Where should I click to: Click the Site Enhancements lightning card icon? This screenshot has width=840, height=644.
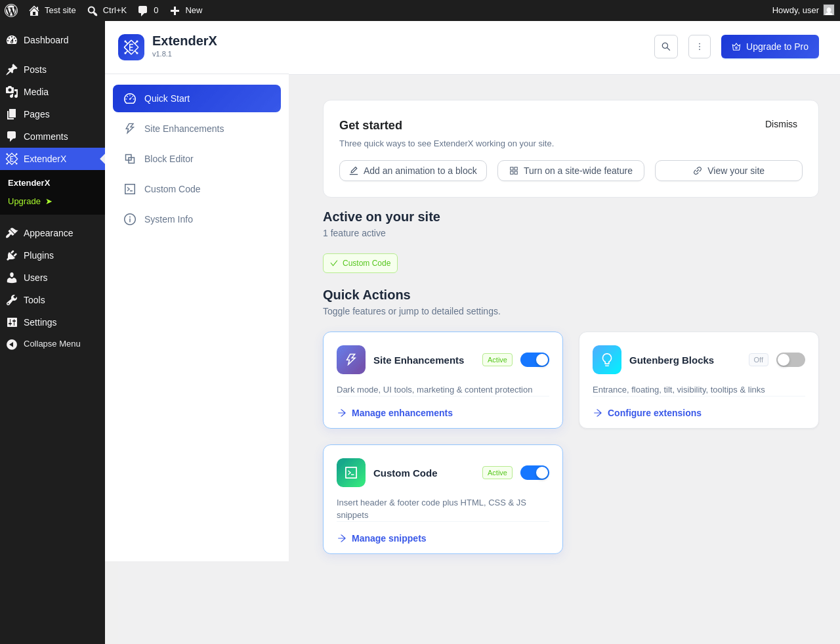coord(351,360)
